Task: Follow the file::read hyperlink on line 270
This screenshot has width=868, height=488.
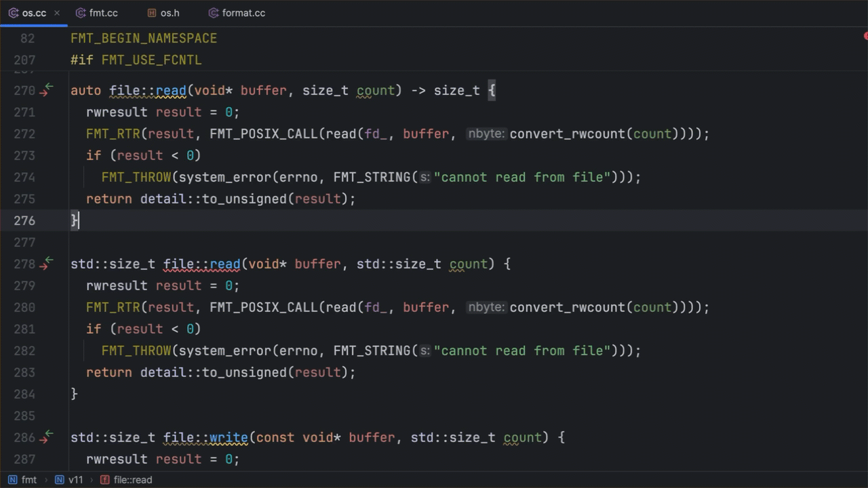Action: (x=148, y=90)
